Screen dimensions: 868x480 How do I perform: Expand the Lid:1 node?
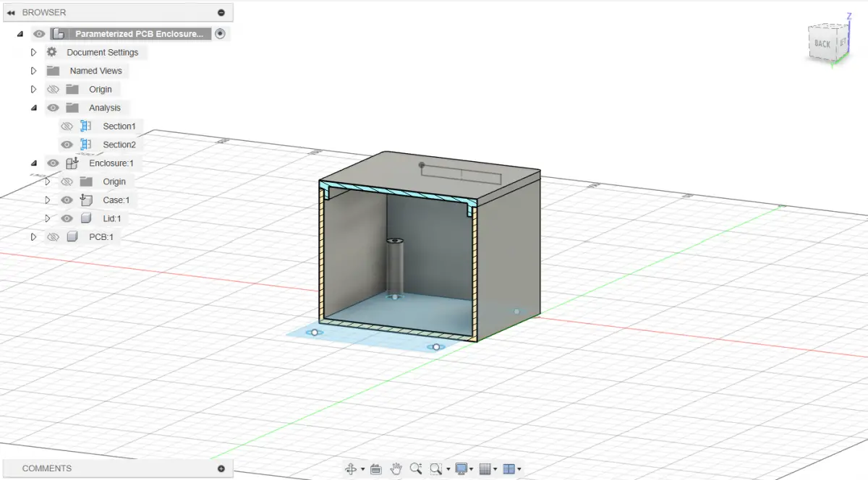[48, 218]
